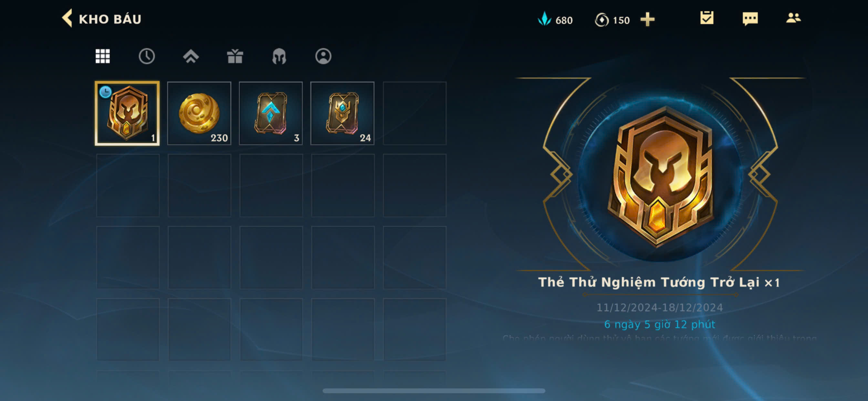Open the chat messages icon
Screen dimensions: 868x401
[750, 18]
